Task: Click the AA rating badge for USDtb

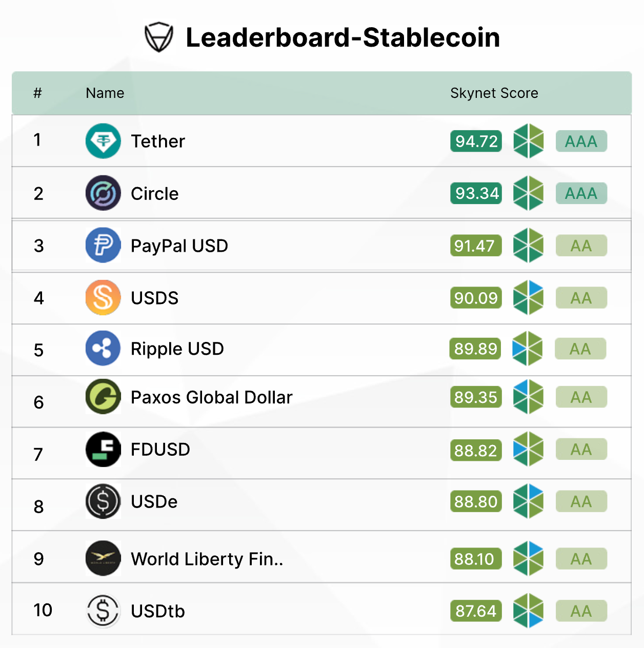Action: 581,611
